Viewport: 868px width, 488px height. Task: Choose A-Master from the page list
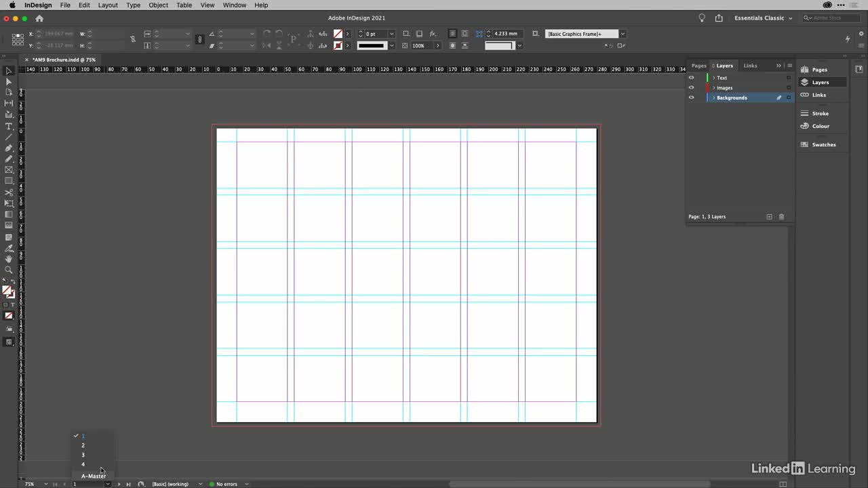(94, 476)
